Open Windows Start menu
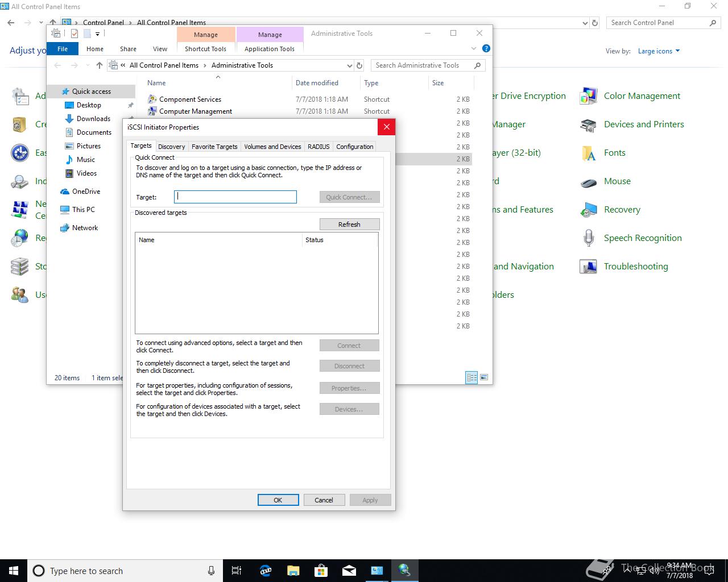 tap(14, 571)
